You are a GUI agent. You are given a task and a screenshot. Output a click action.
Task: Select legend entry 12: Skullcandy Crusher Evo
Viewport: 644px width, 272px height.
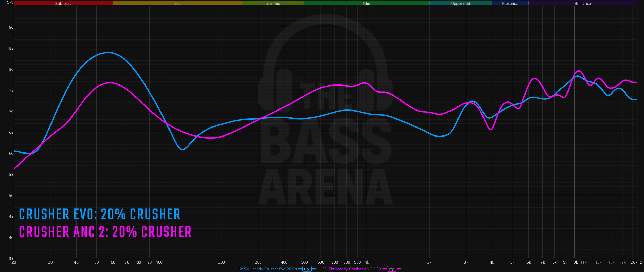268,269
